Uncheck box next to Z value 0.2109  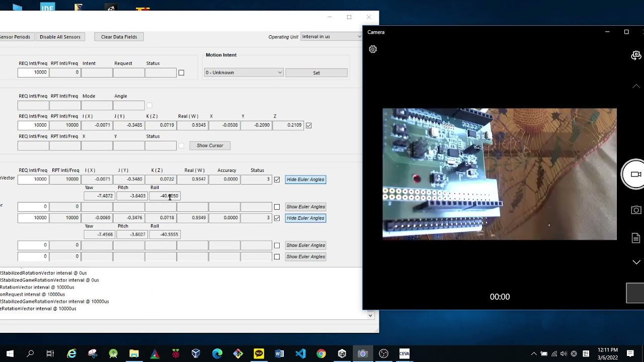(308, 125)
